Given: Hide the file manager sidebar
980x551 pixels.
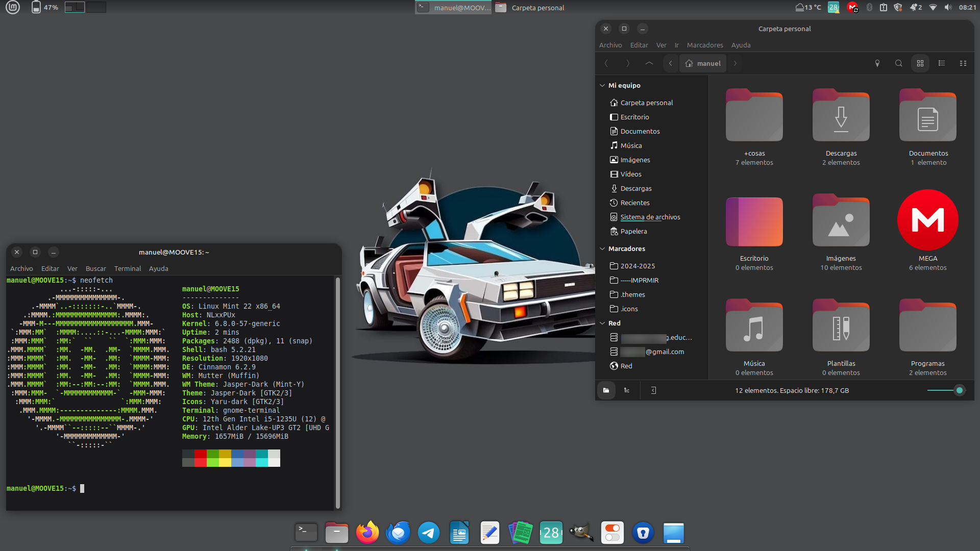Looking at the screenshot, I should tap(653, 390).
